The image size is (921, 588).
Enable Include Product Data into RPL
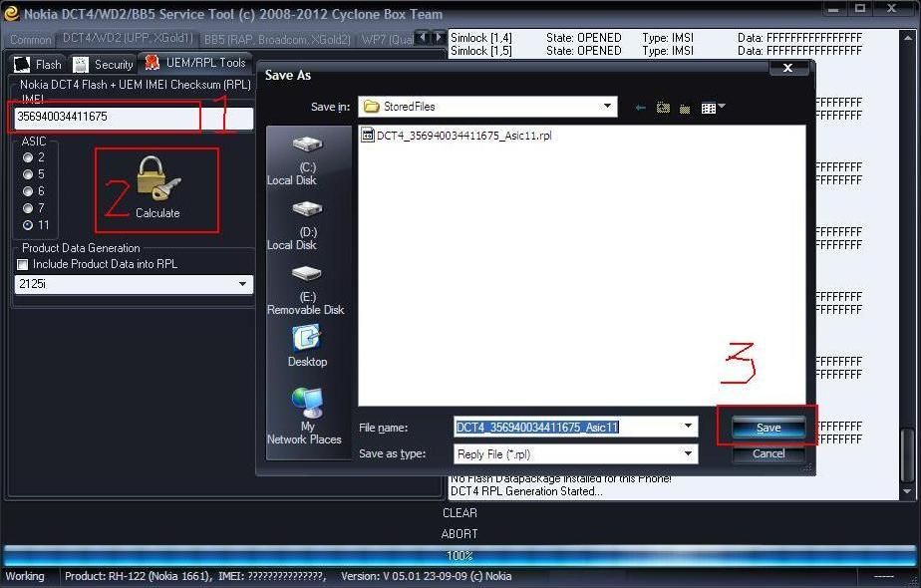pos(23,264)
